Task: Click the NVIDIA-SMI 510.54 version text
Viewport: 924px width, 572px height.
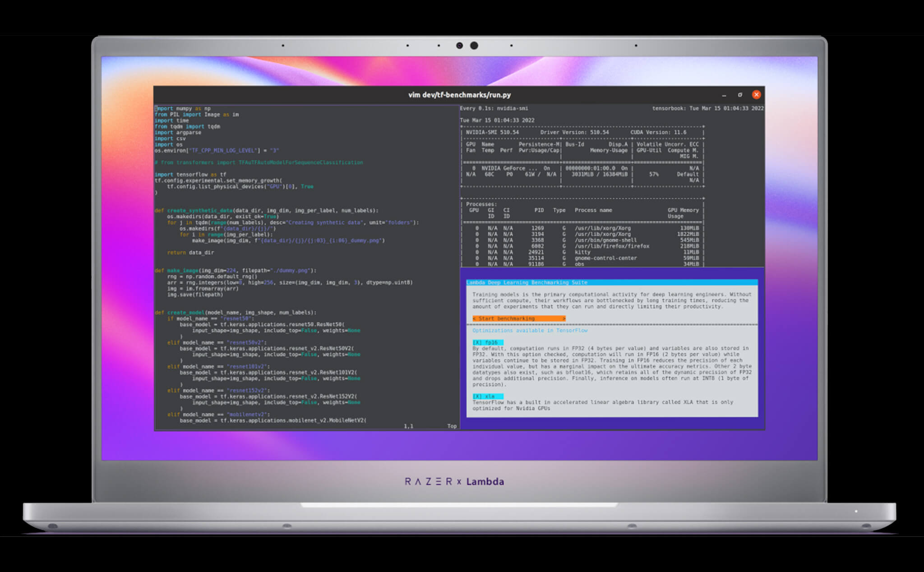Action: 492,133
